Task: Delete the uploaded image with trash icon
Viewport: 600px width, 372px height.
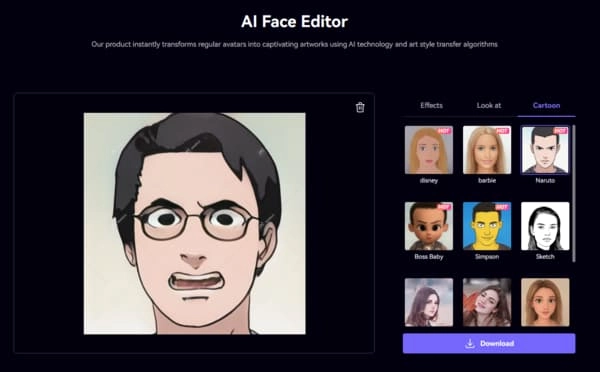Action: point(360,108)
